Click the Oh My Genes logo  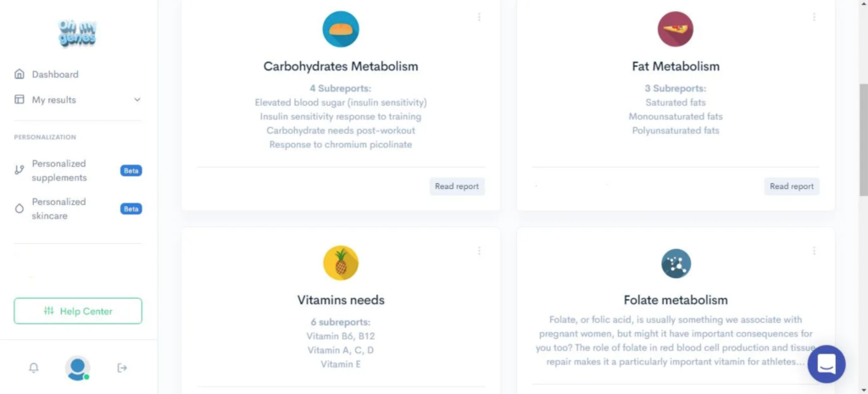pos(77,33)
